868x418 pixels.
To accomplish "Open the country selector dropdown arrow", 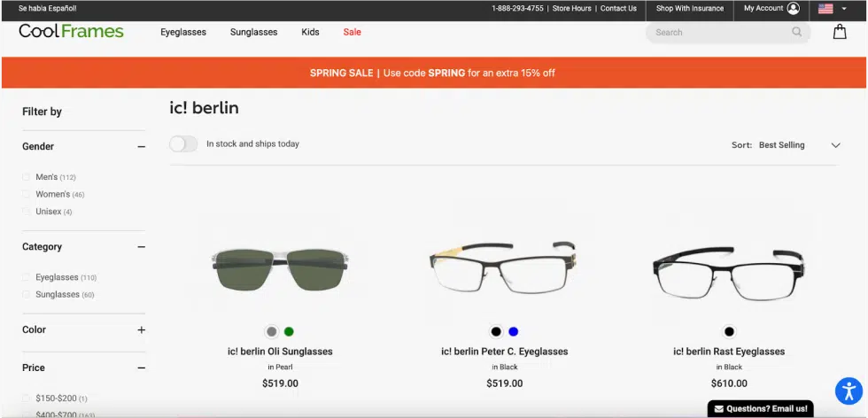I will tap(844, 9).
